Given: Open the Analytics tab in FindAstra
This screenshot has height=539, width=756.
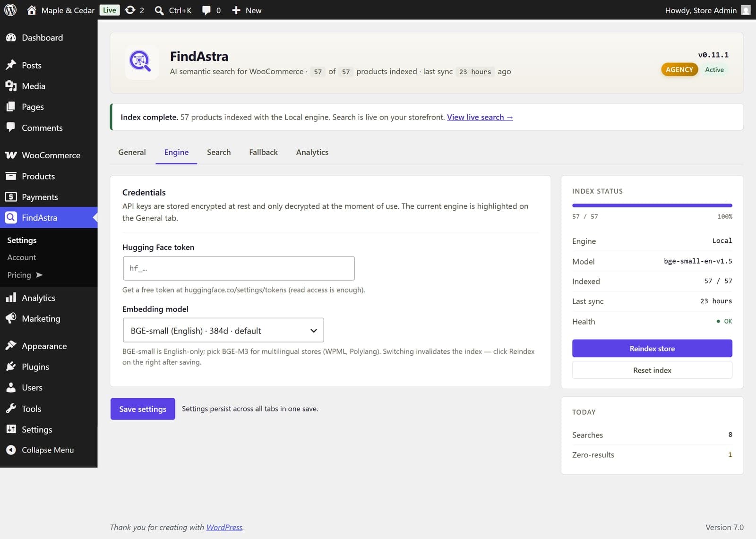Looking at the screenshot, I should click(x=312, y=152).
